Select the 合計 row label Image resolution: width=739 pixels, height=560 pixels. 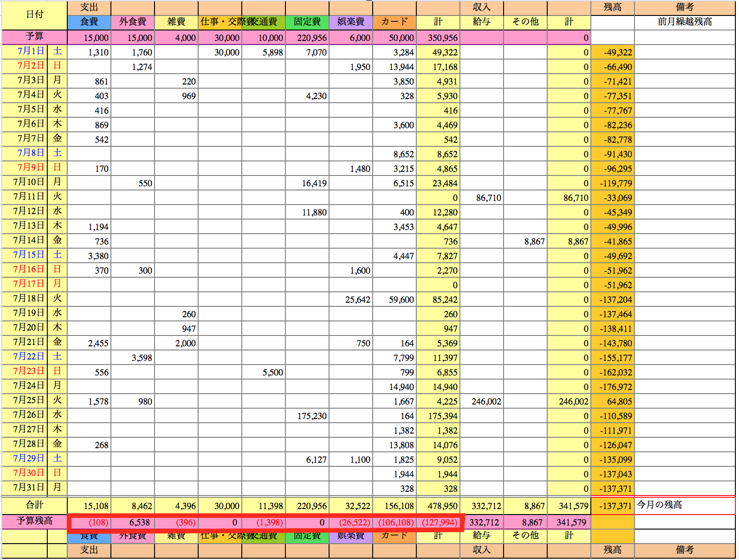[x=35, y=505]
